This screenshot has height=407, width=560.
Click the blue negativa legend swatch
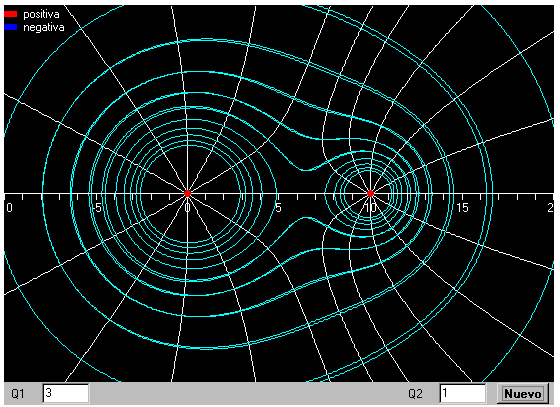pos(11,27)
